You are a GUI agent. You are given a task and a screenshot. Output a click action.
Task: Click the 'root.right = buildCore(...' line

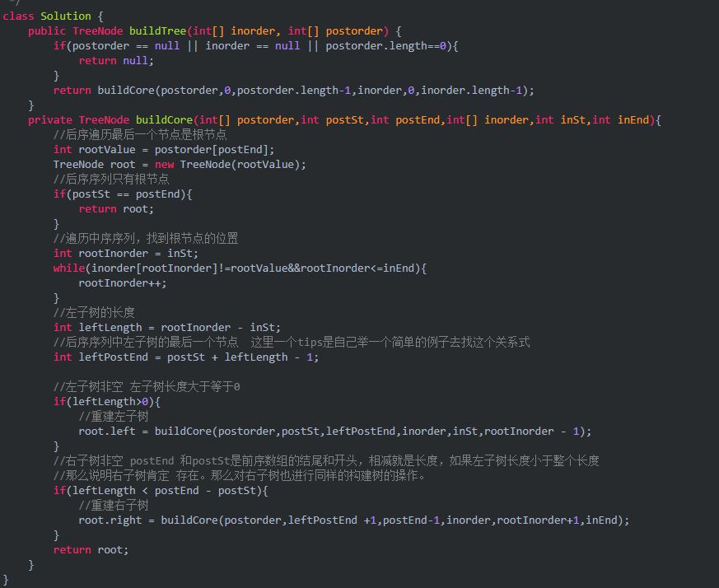[354, 520]
